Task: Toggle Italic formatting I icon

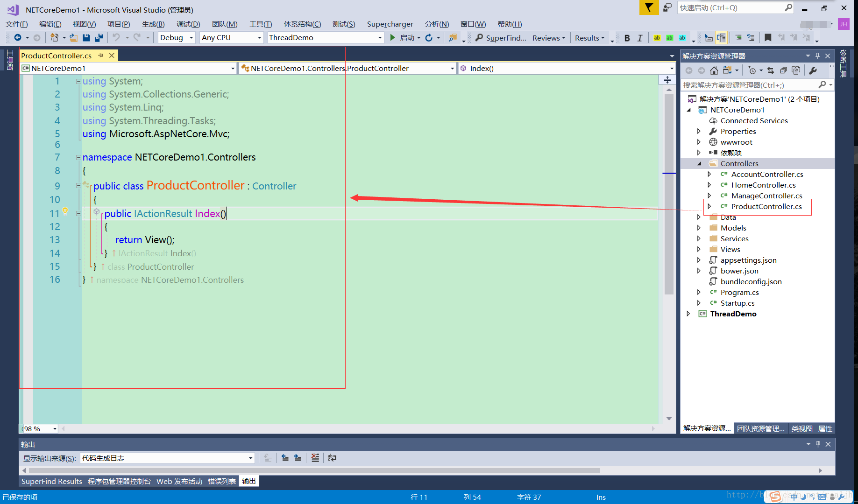Action: (x=639, y=38)
